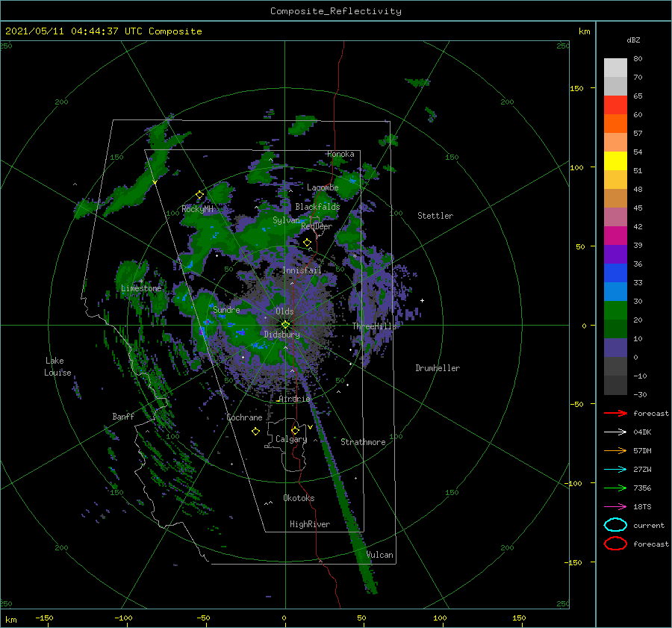Click the white plus marker east of ThreeHills
The height and width of the screenshot is (628, 672).
422,300
